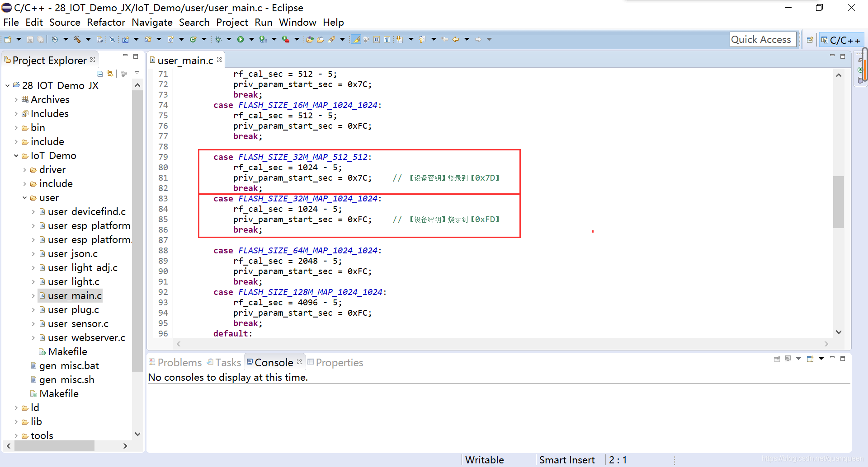Image resolution: width=868 pixels, height=467 pixels.
Task: Open the New file dropdown arrow
Action: tap(19, 40)
